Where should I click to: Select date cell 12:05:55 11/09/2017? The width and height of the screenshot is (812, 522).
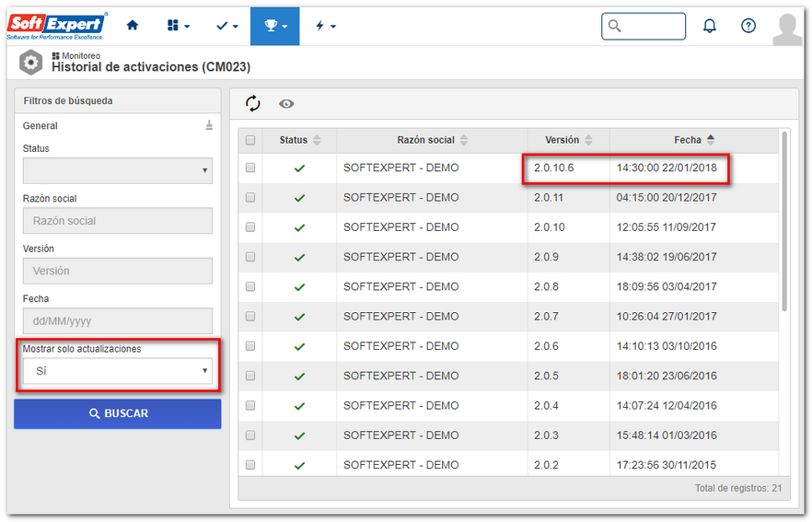point(666,226)
